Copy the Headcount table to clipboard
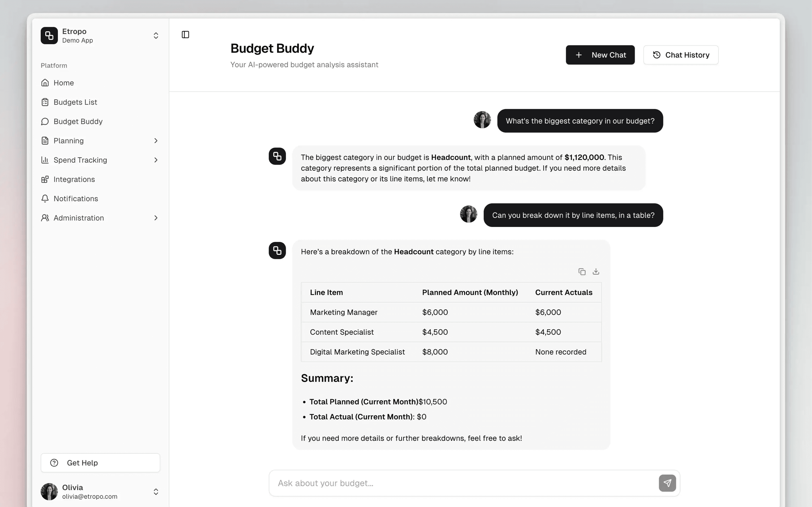 coord(582,272)
